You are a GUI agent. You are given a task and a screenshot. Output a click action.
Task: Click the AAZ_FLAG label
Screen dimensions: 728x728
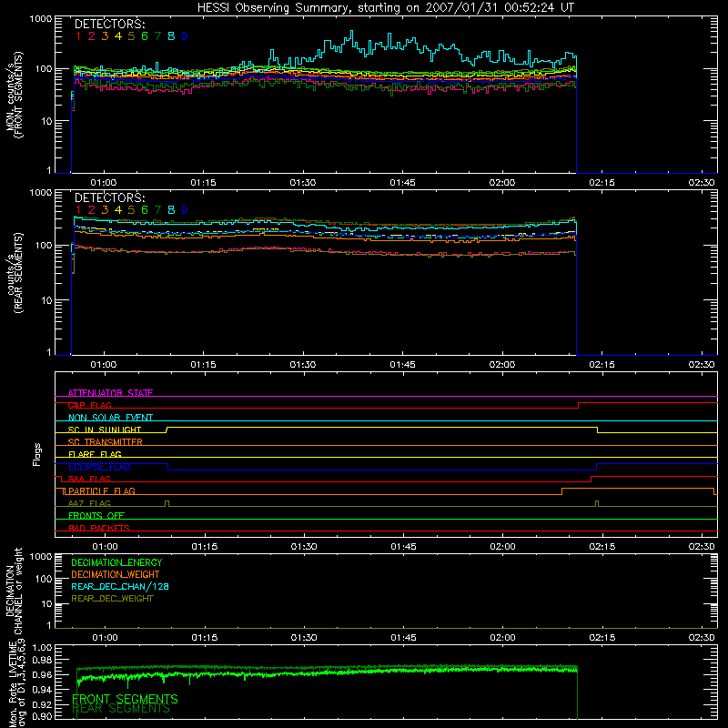pyautogui.click(x=89, y=503)
